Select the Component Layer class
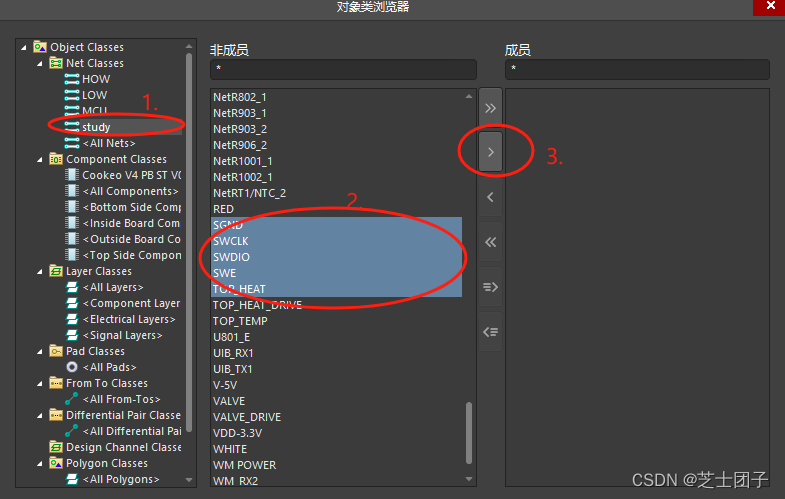This screenshot has height=499, width=785. point(131,303)
